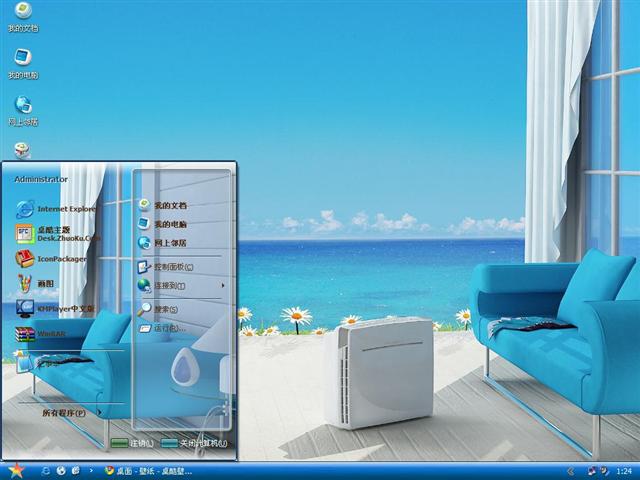Open the 运行(R)... run dialog
The width and height of the screenshot is (640, 480).
pos(162,328)
